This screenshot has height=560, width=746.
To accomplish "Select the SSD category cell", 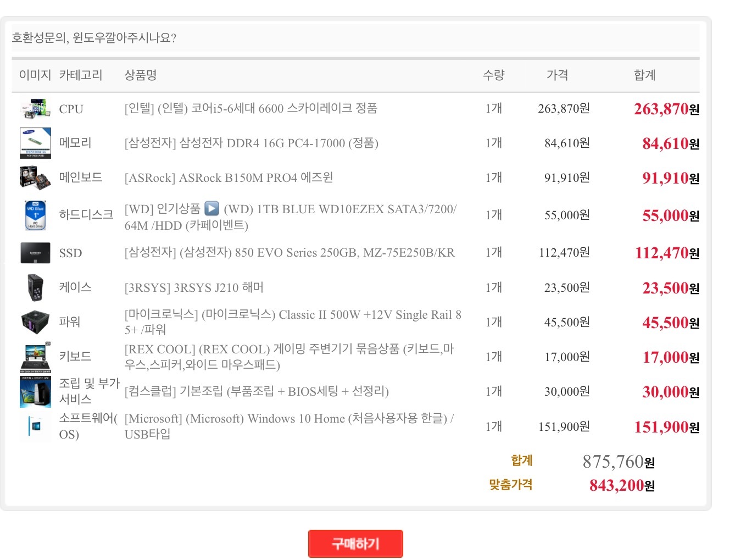I will pyautogui.click(x=71, y=253).
